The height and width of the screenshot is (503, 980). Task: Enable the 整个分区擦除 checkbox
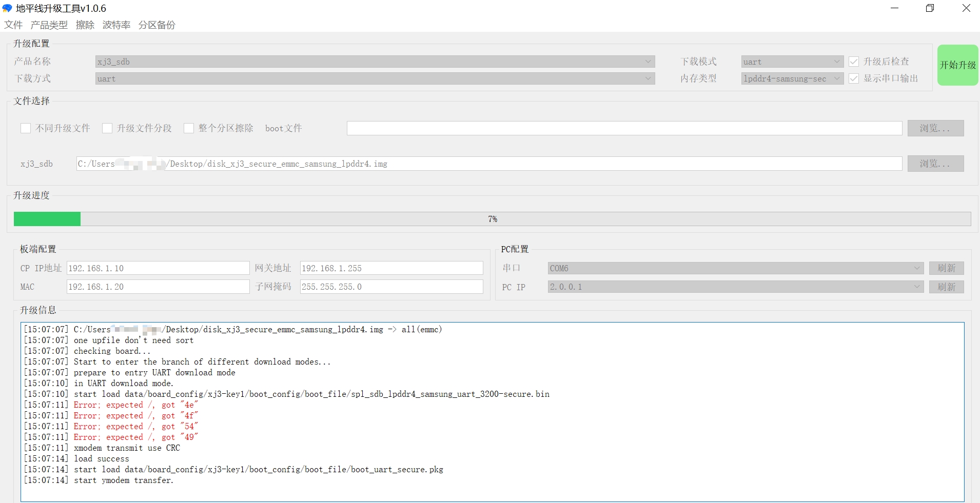[x=189, y=128]
